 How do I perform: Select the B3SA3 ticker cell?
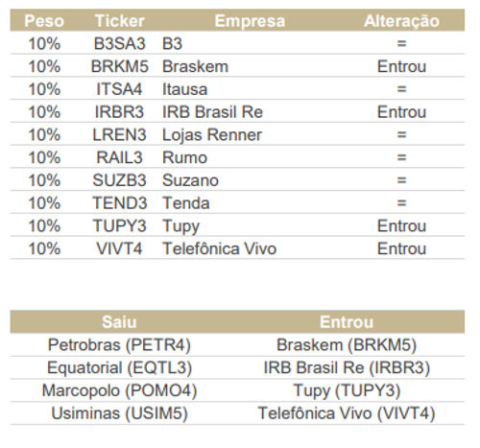pos(120,43)
